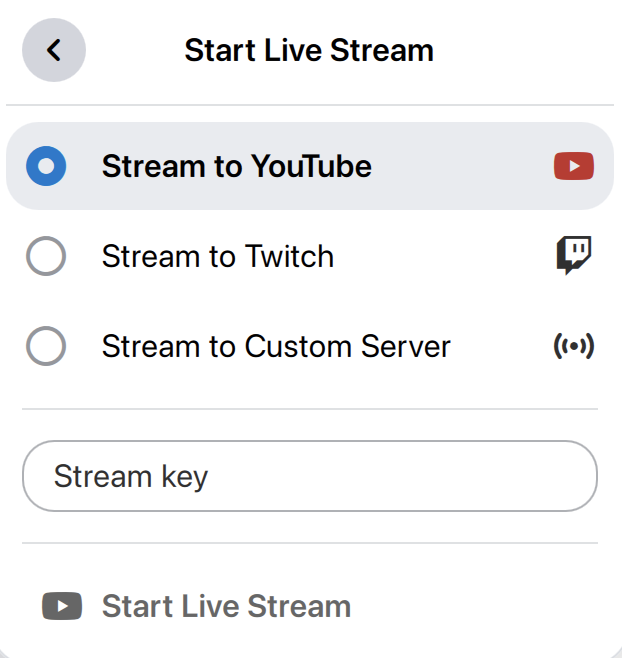This screenshot has width=622, height=658.
Task: Click the custom server broadcast signal icon
Action: 574,347
